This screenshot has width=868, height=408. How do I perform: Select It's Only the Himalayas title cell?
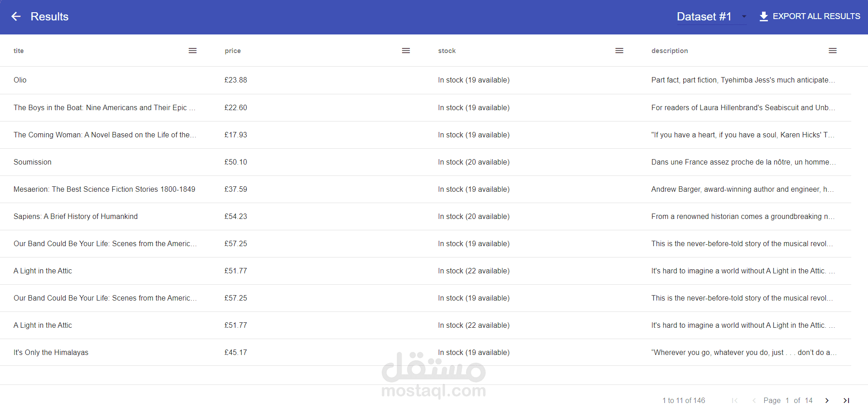51,352
